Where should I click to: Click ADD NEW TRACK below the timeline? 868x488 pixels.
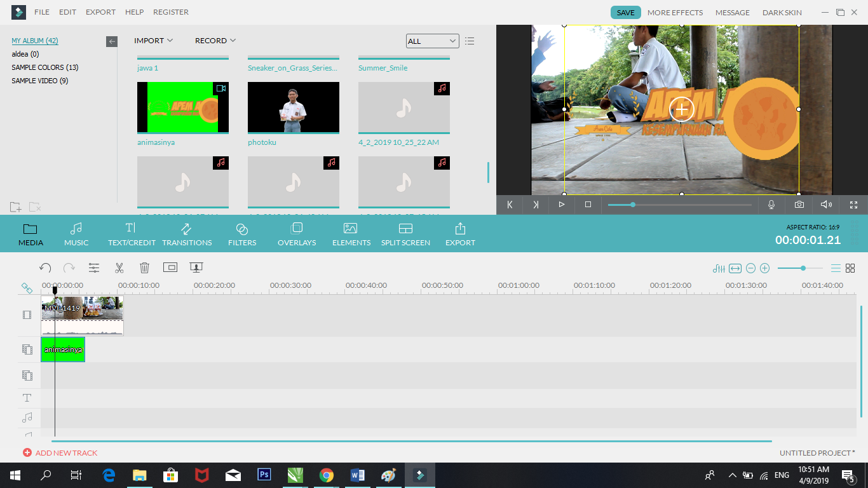pos(60,452)
